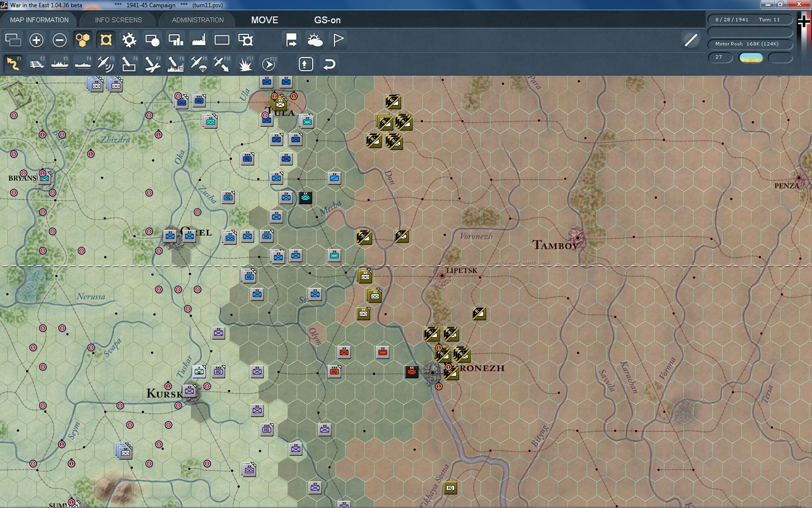Toggle the hex grid display

[83, 40]
